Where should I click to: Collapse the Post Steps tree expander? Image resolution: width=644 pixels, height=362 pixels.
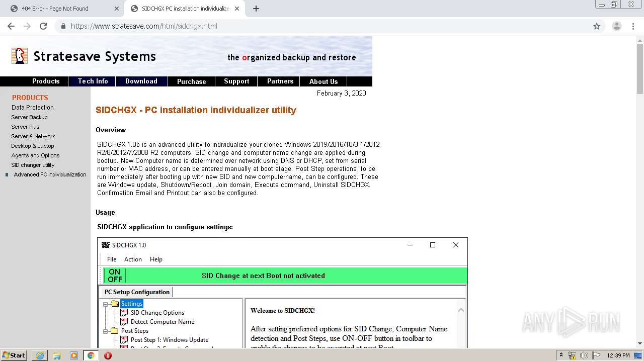(x=106, y=331)
